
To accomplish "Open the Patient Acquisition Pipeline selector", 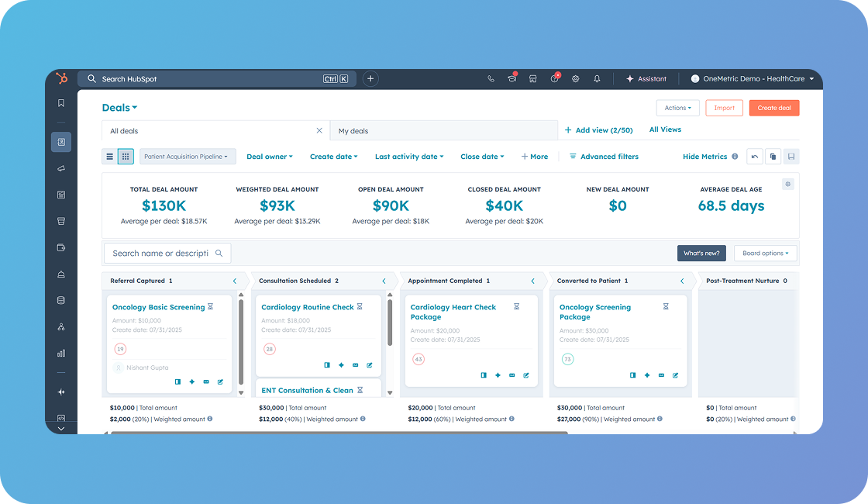I will (x=188, y=156).
